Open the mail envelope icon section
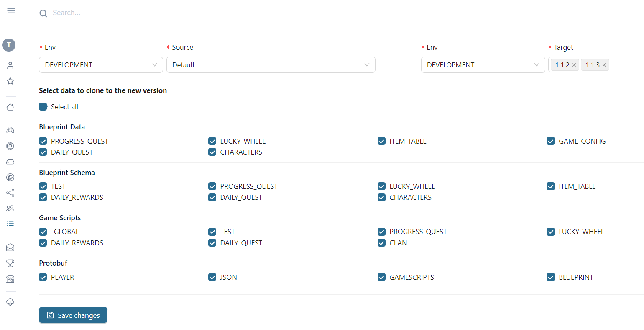The image size is (644, 330). (10, 247)
